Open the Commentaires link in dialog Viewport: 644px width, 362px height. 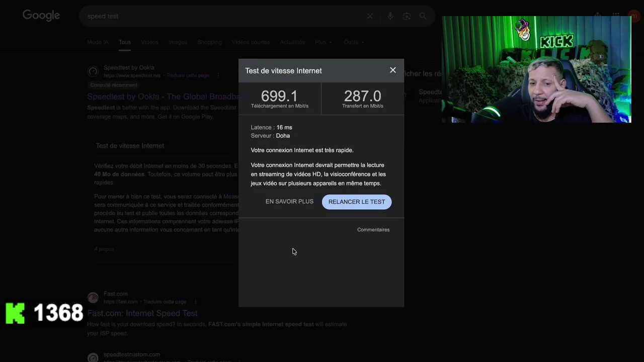[x=373, y=230]
